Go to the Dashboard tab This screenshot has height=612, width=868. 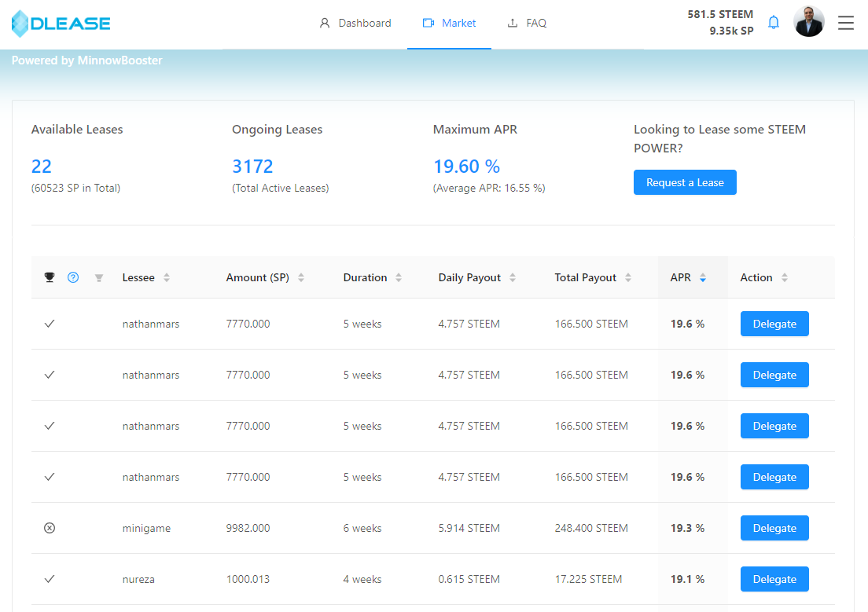(355, 24)
